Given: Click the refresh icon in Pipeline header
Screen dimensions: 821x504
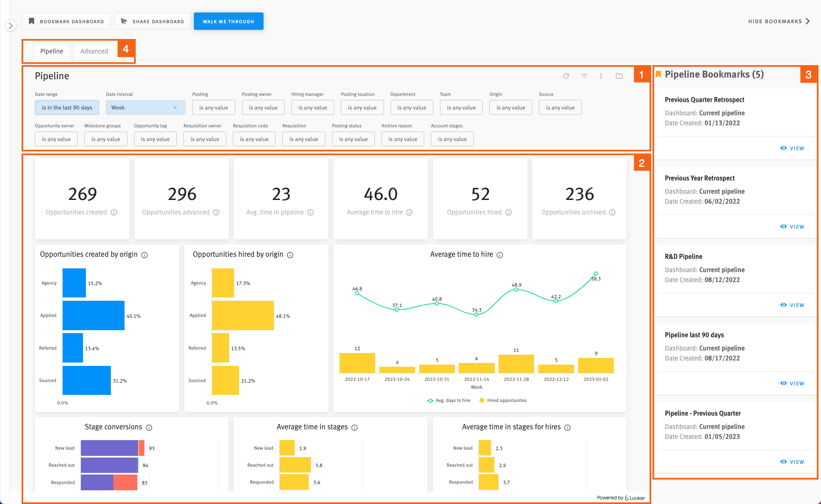Looking at the screenshot, I should click(x=566, y=76).
